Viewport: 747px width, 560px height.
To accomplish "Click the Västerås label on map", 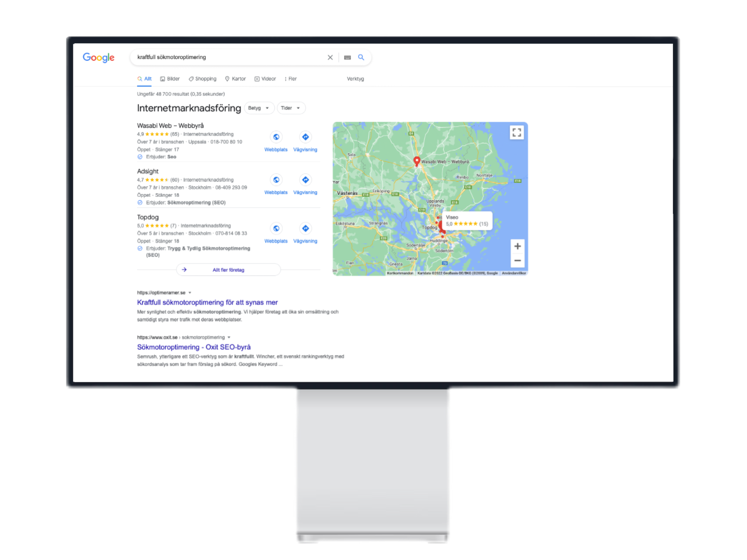I will coord(347,193).
